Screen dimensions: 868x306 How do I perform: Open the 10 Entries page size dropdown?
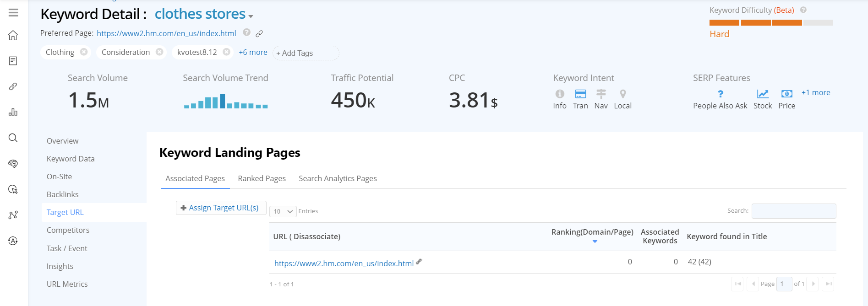[x=283, y=211]
